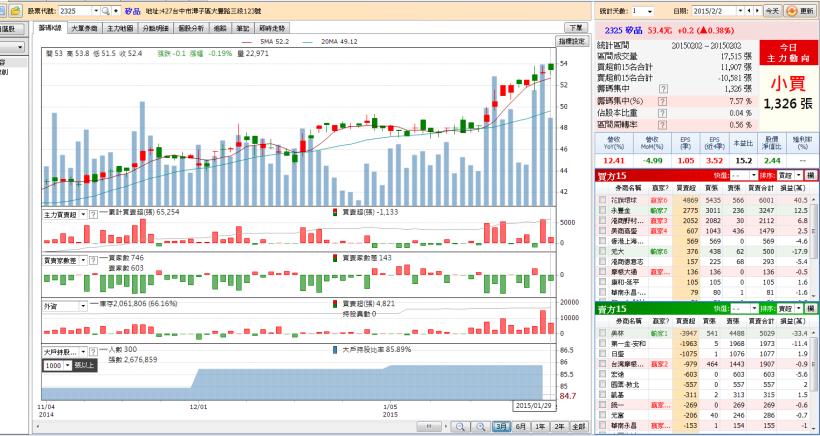
Task: Expand the 1000 張以上 threshold dropdown
Action: [67, 366]
